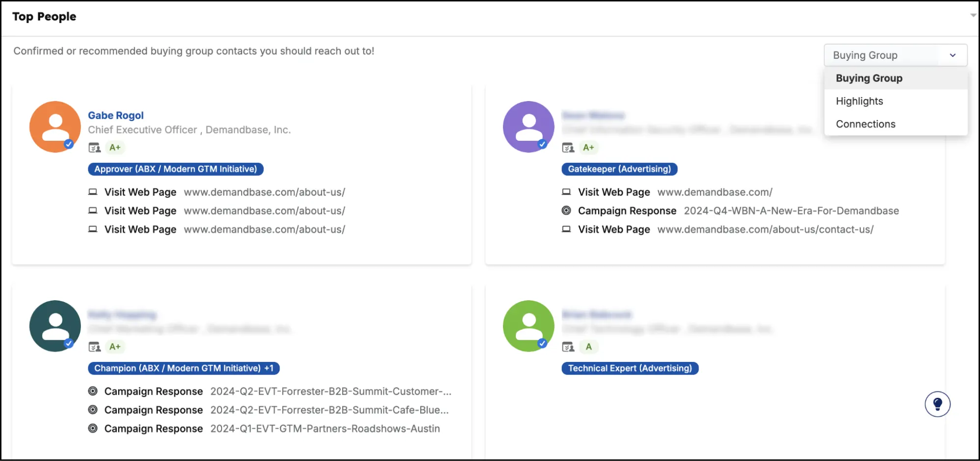The height and width of the screenshot is (461, 980).
Task: Open Gabe Rogol's profile link
Action: pos(116,115)
